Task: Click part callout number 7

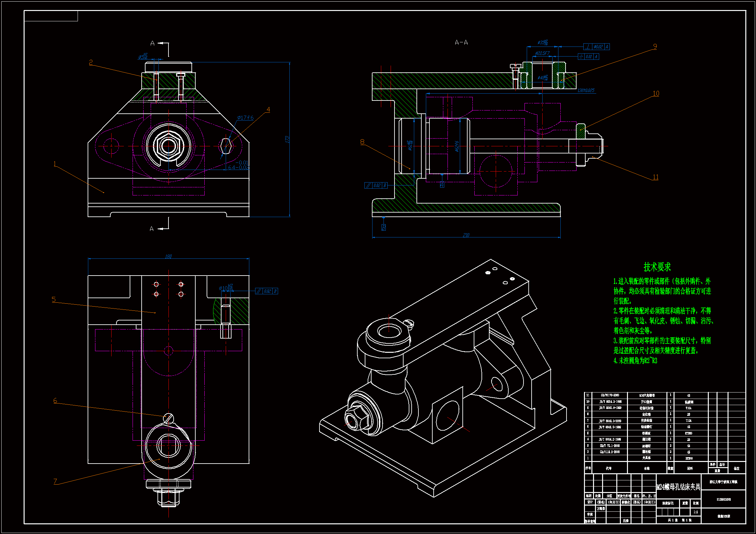Action: [55, 481]
